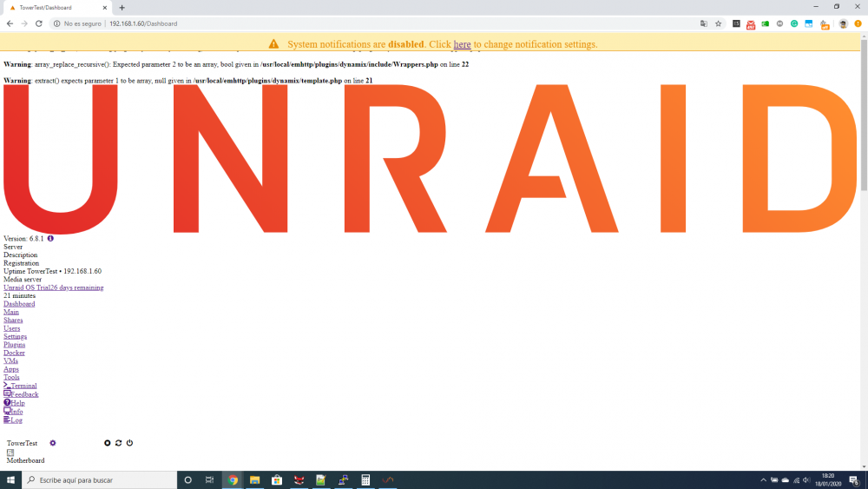
Task: Open the blue window extension icon
Action: click(x=809, y=23)
